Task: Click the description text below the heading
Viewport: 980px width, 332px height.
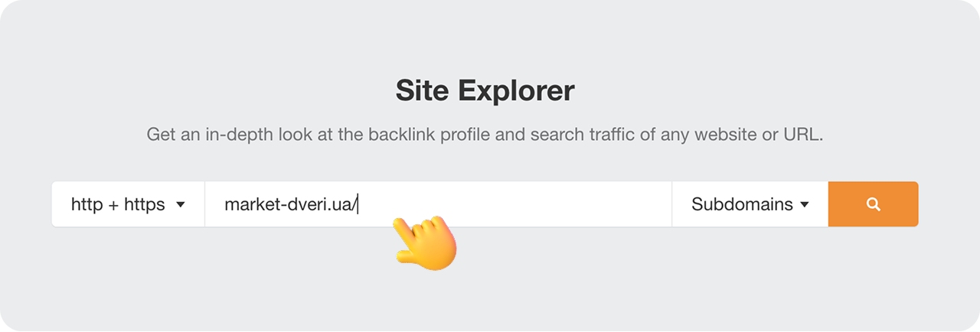Action: 485,135
